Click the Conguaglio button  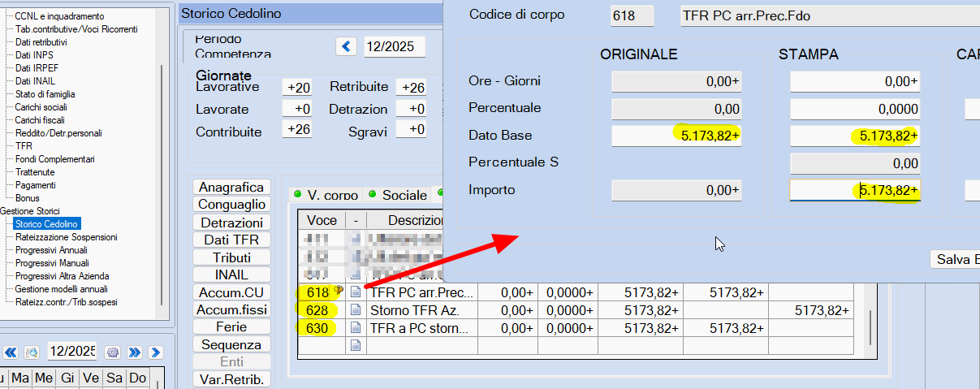point(231,205)
